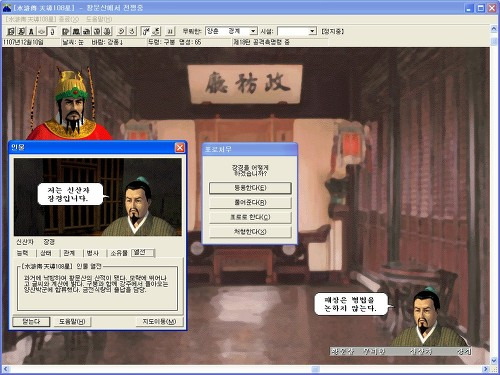Click the seventh toolbar icon, a dark building shape
The width and height of the screenshot is (500, 375).
[x=76, y=31]
